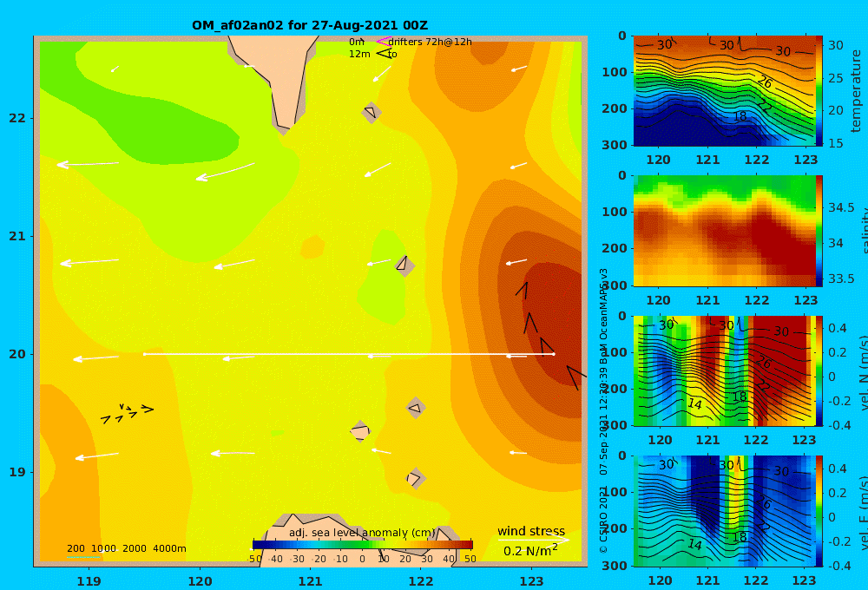Click the vel. N section colorbar

point(819,370)
